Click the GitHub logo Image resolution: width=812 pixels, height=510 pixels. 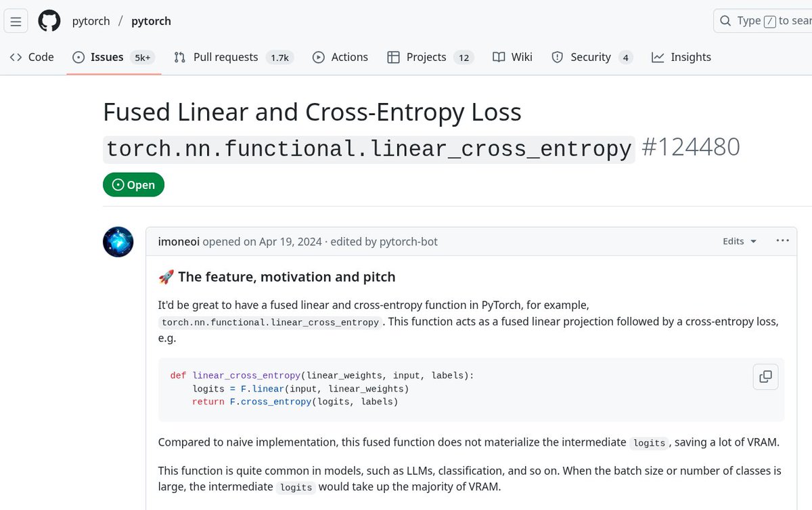pyautogui.click(x=49, y=20)
